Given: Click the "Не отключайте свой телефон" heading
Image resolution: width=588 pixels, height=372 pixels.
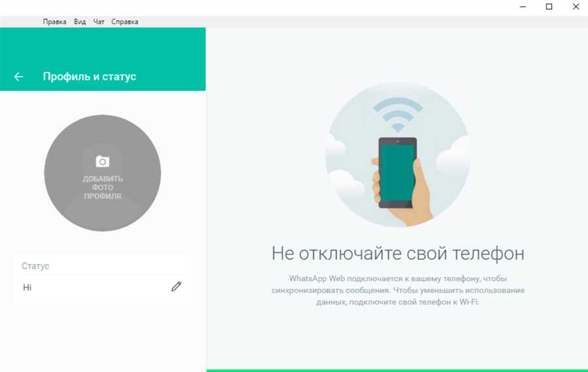Looking at the screenshot, I should pyautogui.click(x=397, y=253).
